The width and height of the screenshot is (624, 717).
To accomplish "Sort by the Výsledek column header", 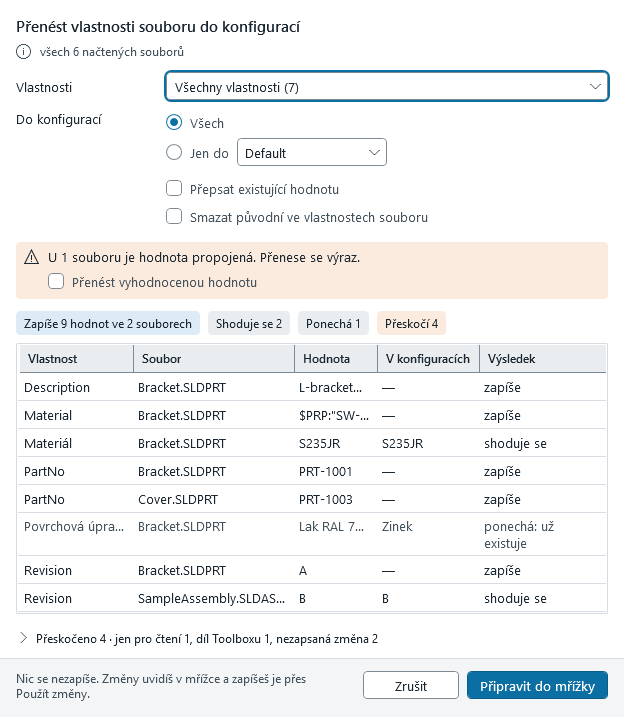I will coord(543,358).
